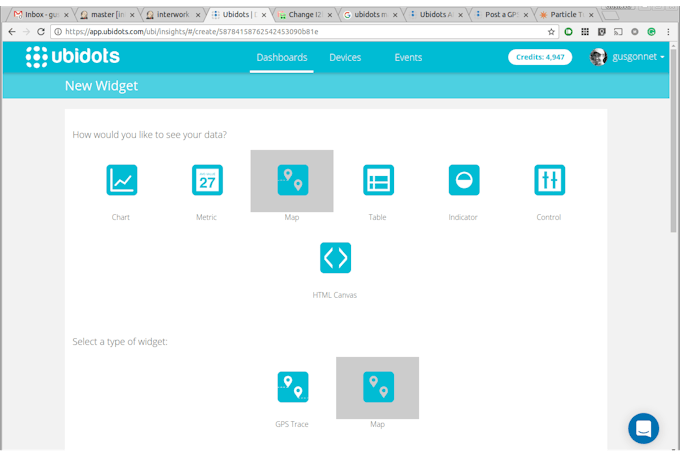
Task: Click the HTML Canvas label text
Action: coord(335,295)
